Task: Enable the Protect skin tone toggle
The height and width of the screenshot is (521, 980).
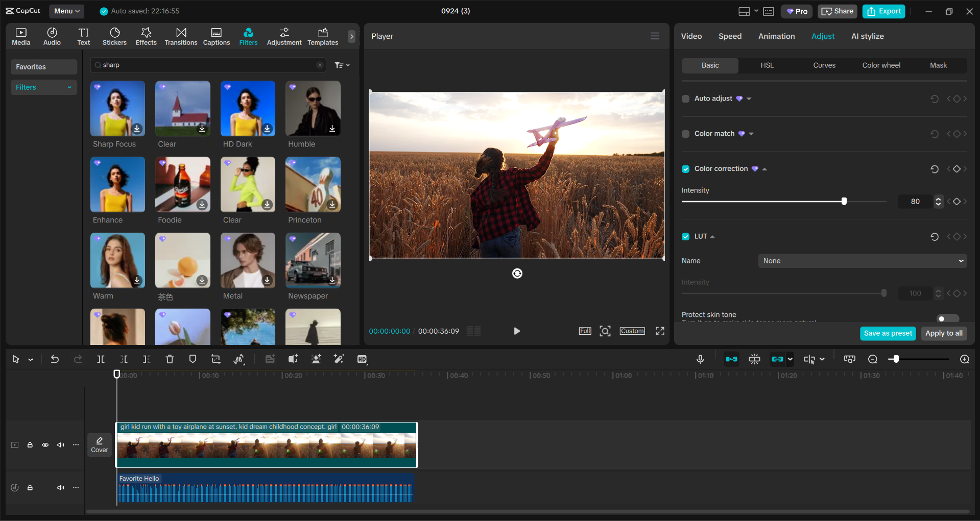Action: coord(947,318)
